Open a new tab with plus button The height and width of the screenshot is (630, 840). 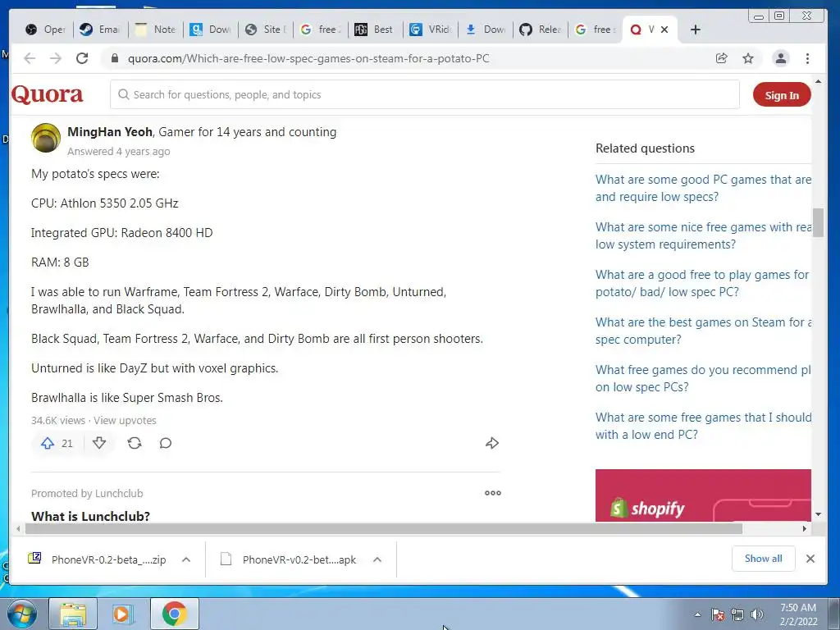[x=696, y=30]
